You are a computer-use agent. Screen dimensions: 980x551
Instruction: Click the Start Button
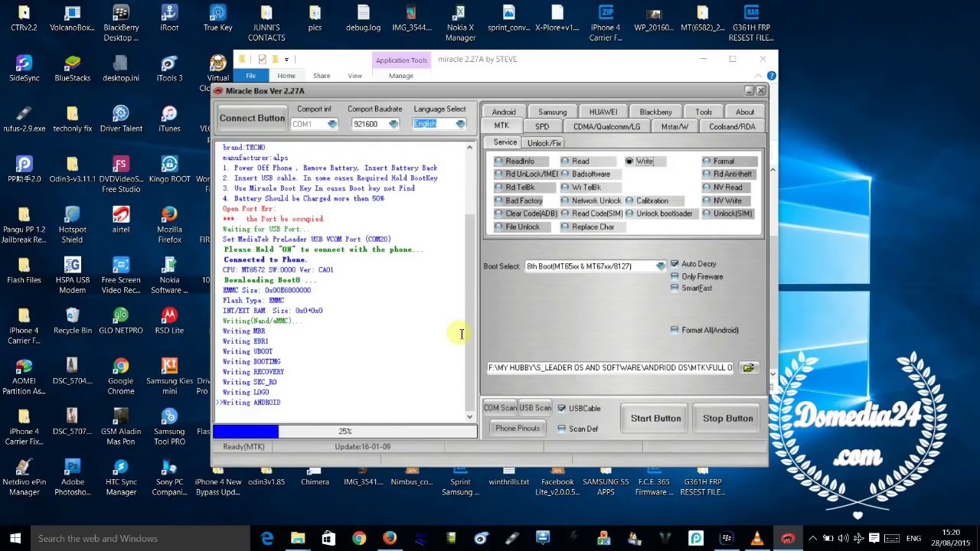655,419
